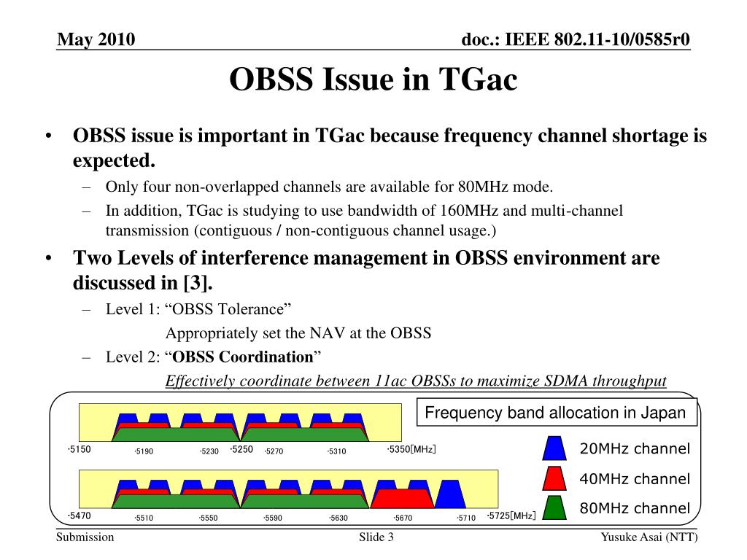Click the "5725[MHz]" frequency label
This screenshot has width=747, height=560.
(x=511, y=516)
